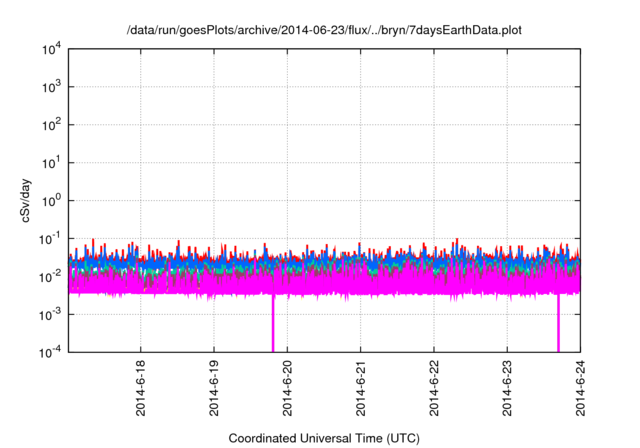Screen dimensions: 640x448
Task: Click the magenta data dropout after 2014-6-23
Action: 558,323
